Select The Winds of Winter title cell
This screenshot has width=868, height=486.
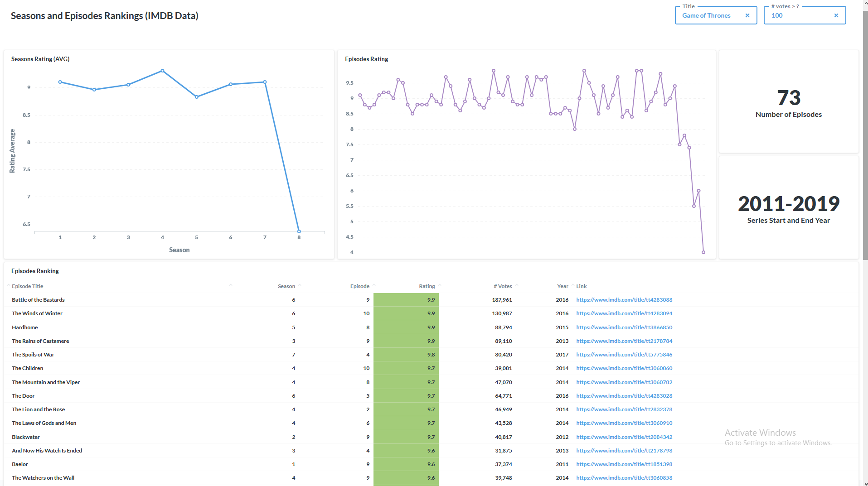point(37,313)
